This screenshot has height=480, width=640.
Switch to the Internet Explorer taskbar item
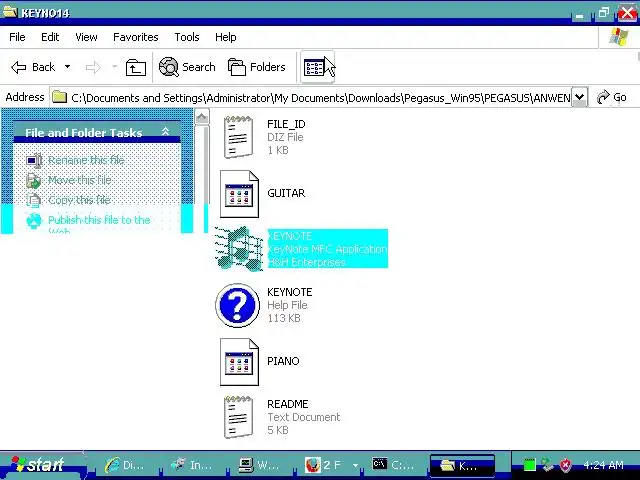click(x=126, y=465)
